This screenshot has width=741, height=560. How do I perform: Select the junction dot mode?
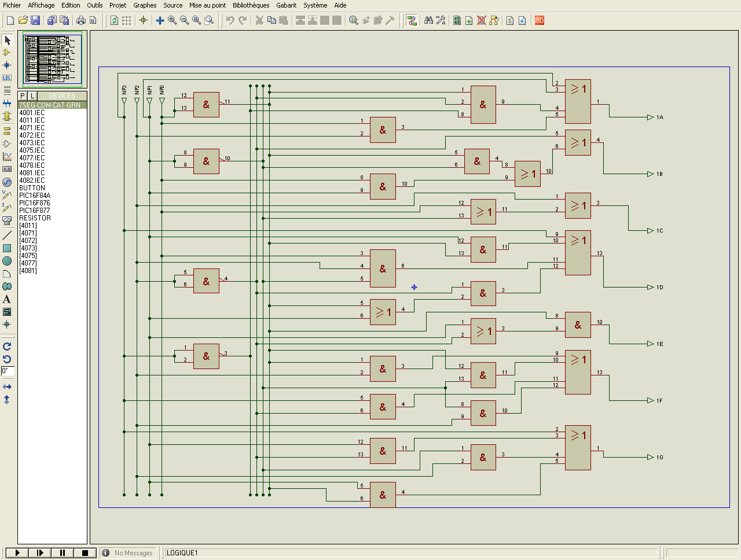pyautogui.click(x=7, y=65)
